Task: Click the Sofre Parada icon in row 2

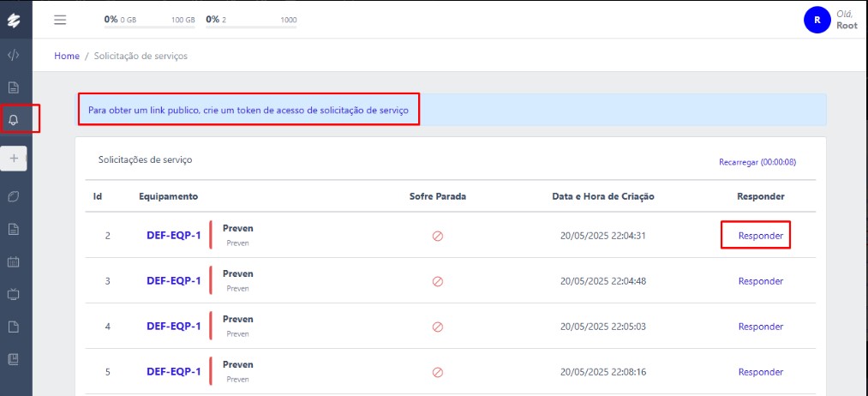Action: [x=437, y=235]
